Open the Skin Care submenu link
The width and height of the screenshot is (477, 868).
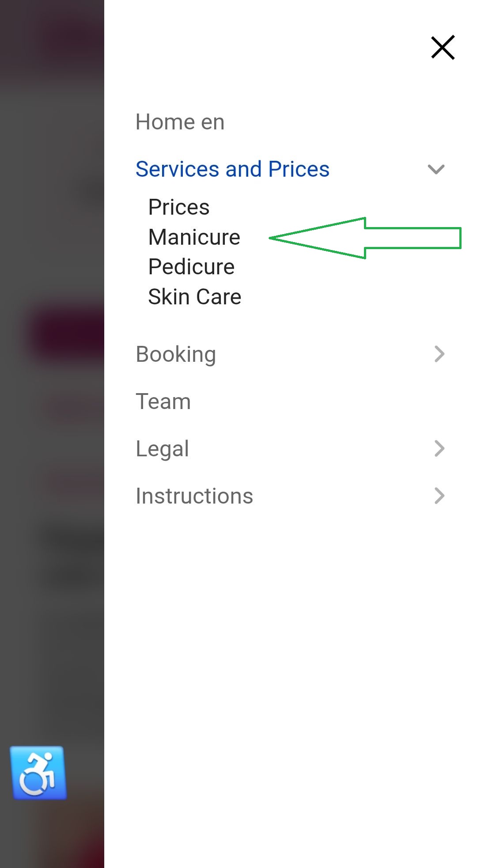tap(195, 297)
